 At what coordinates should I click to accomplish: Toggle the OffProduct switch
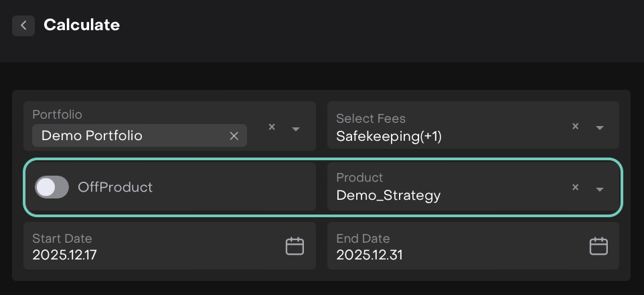tap(52, 187)
